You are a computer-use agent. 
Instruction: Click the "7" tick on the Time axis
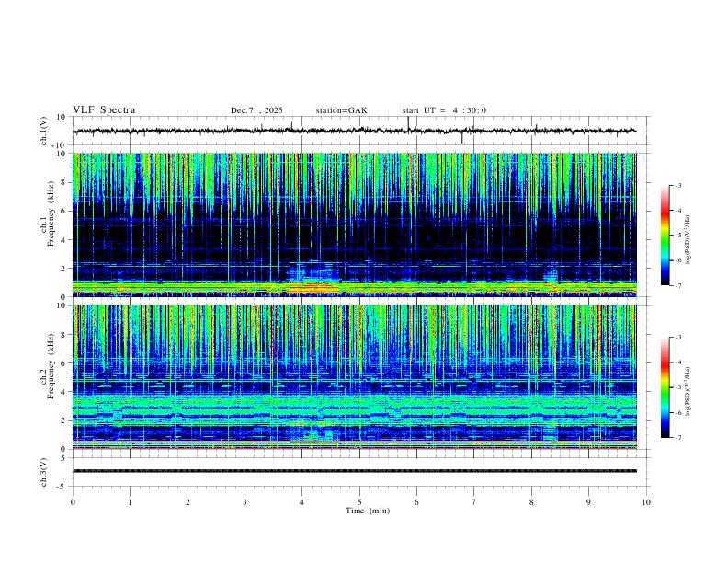[474, 502]
